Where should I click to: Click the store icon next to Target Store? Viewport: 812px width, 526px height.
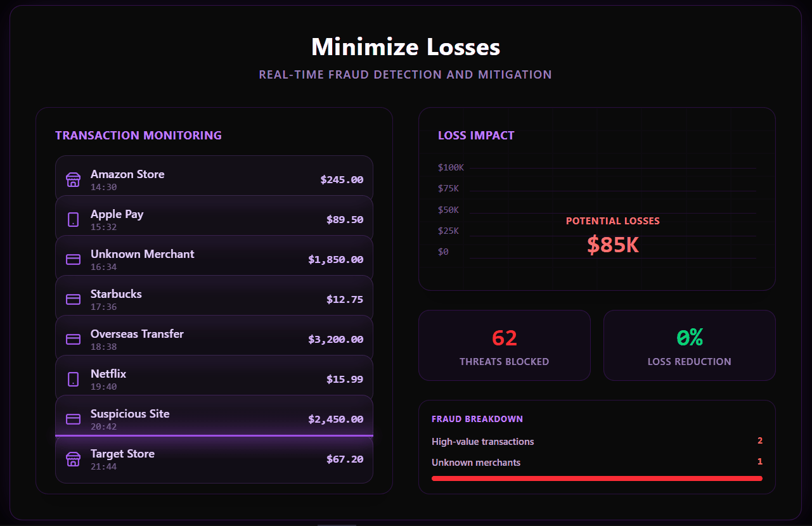point(74,459)
